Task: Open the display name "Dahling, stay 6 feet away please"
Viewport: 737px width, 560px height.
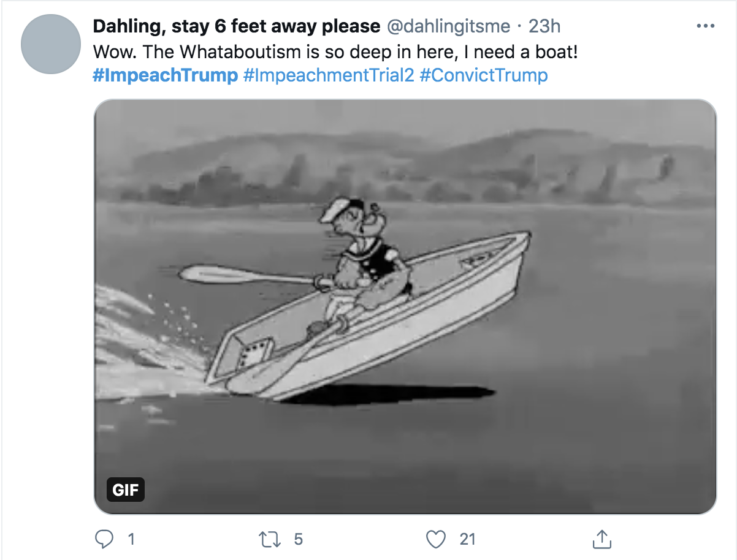Action: (x=237, y=27)
